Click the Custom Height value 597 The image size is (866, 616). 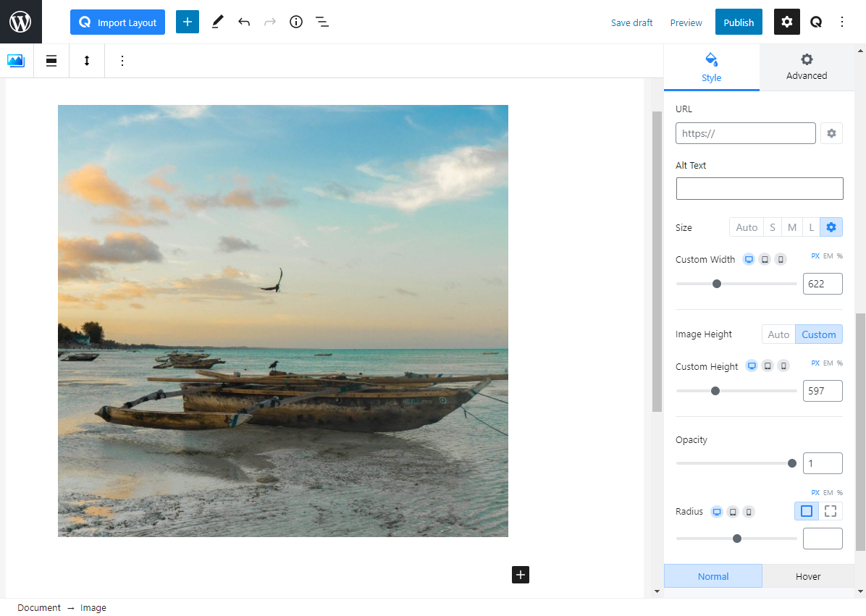pyautogui.click(x=823, y=391)
